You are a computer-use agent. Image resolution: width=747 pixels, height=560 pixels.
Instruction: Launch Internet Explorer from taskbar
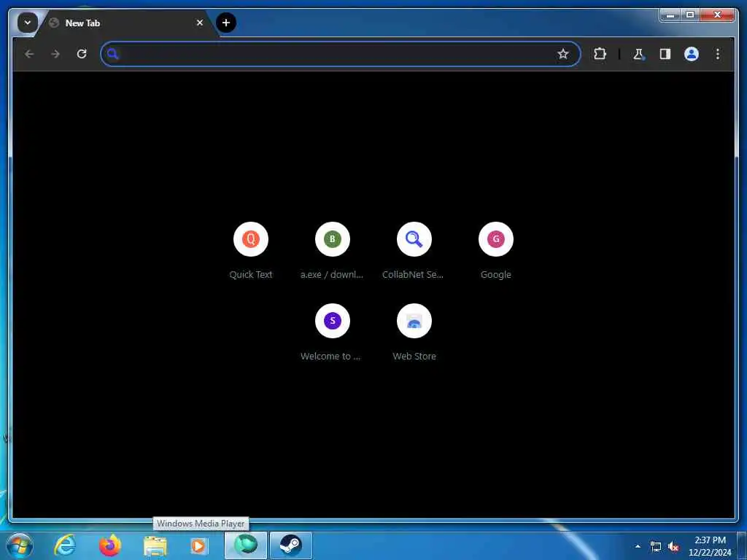coord(65,545)
